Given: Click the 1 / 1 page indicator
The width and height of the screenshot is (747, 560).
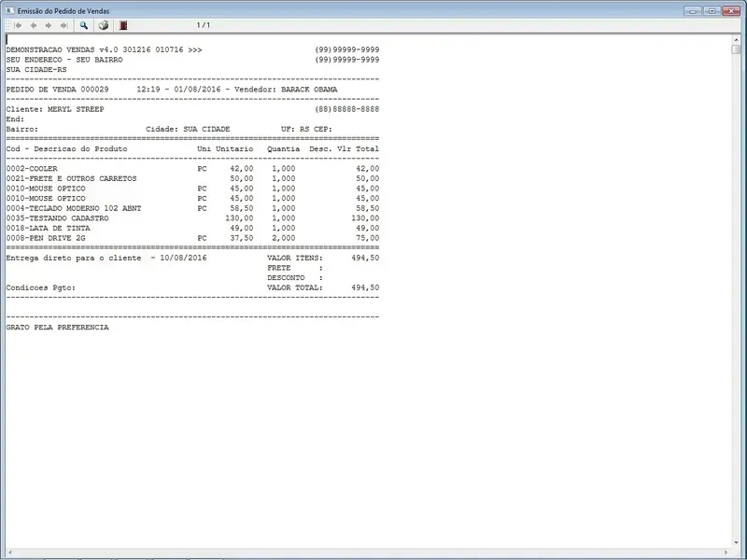Looking at the screenshot, I should click(203, 25).
